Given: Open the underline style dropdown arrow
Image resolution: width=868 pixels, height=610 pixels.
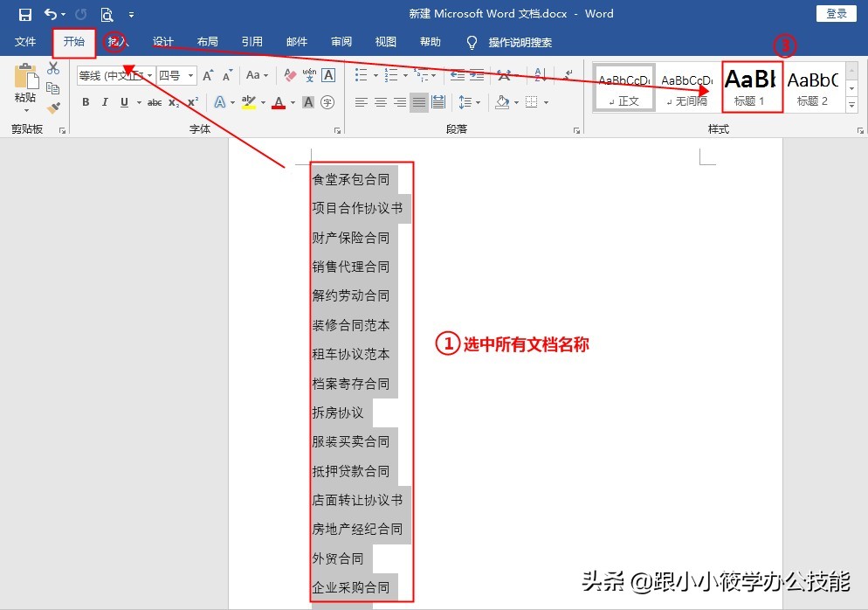Looking at the screenshot, I should 138,102.
